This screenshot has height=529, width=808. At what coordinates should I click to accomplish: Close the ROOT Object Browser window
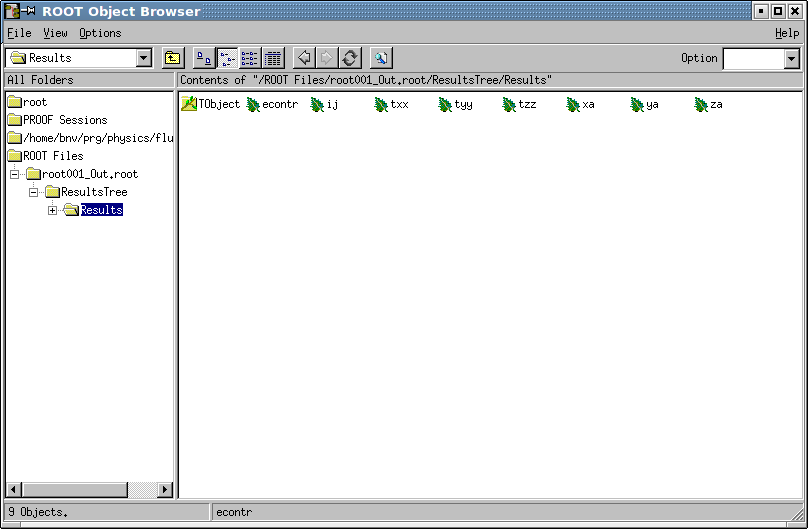click(x=795, y=11)
